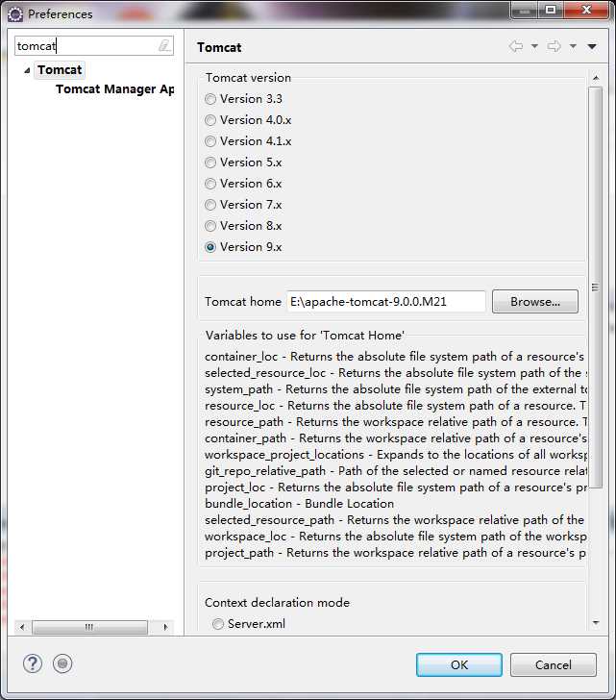
Task: Open Tomcat Manager App tree item
Action: click(x=114, y=88)
